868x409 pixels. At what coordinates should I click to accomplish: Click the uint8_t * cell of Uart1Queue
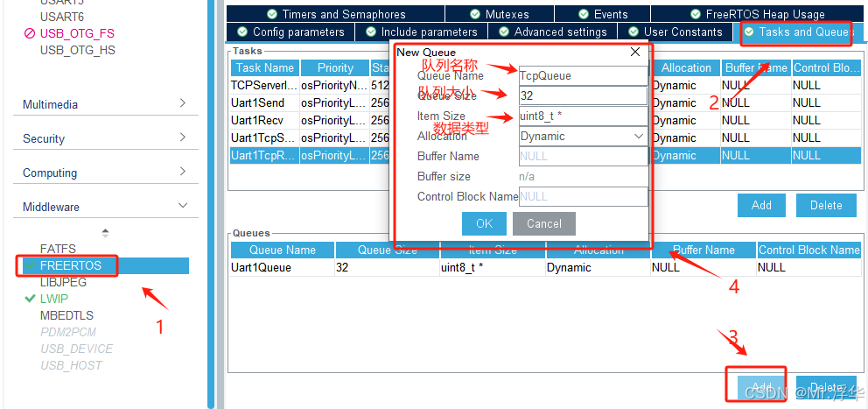[x=492, y=268]
